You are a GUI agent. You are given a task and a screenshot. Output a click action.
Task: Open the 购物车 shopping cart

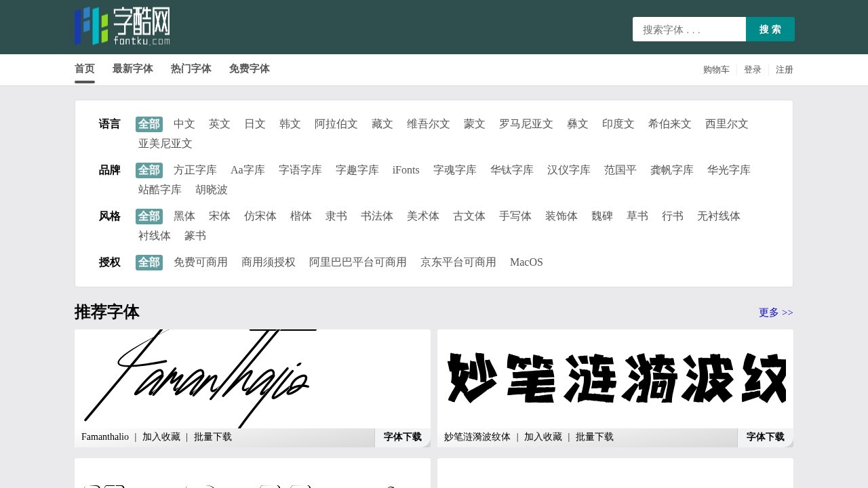(716, 69)
